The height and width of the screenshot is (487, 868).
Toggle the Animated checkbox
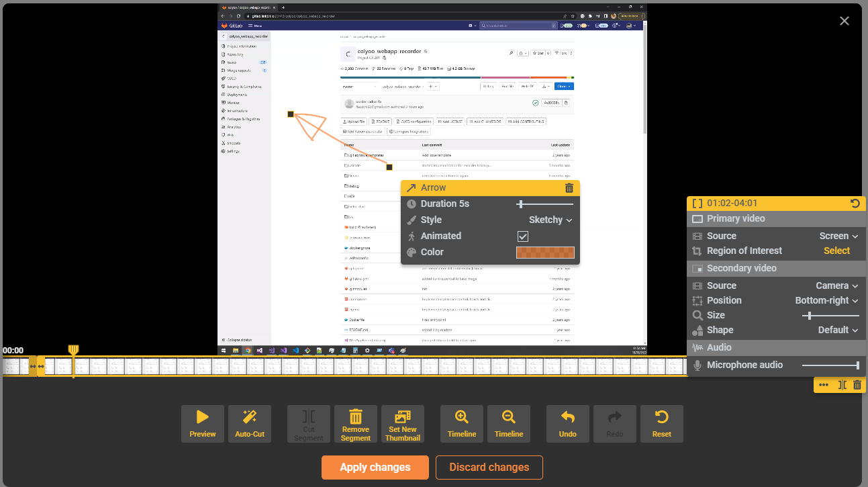pyautogui.click(x=523, y=236)
